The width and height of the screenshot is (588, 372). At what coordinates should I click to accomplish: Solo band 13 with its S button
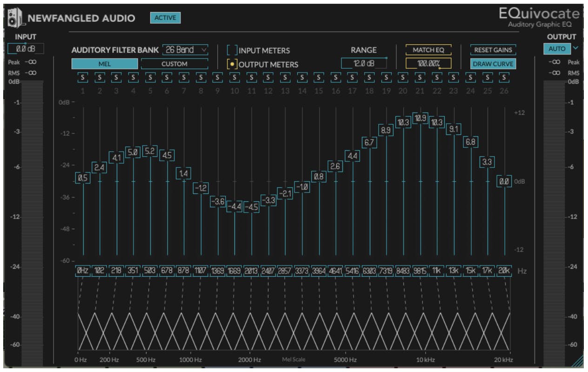[285, 77]
